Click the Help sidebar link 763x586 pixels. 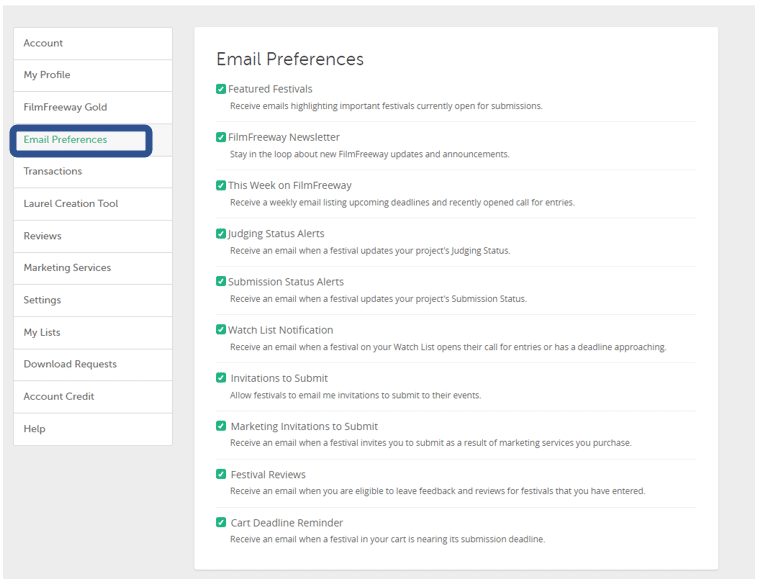point(93,429)
